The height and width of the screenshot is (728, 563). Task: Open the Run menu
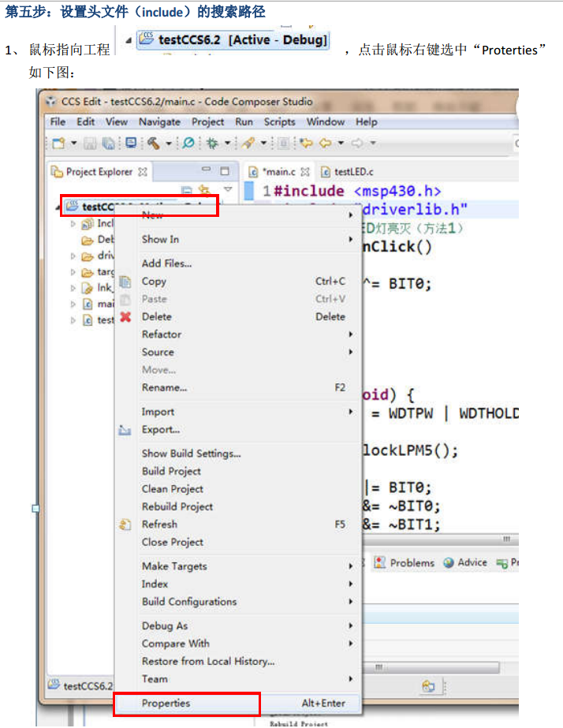click(244, 121)
